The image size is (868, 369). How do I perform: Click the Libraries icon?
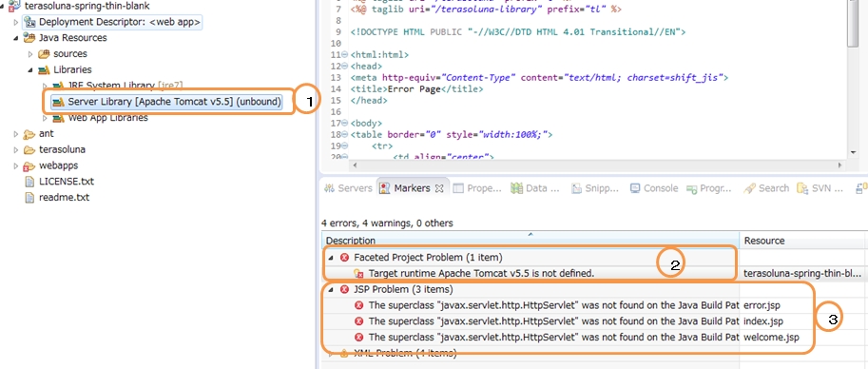coord(44,69)
